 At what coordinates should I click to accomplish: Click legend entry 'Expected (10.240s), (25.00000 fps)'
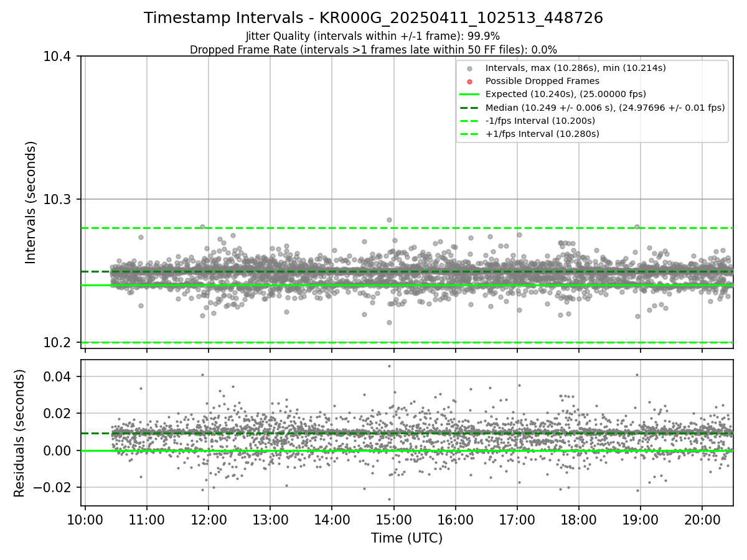tap(566, 94)
